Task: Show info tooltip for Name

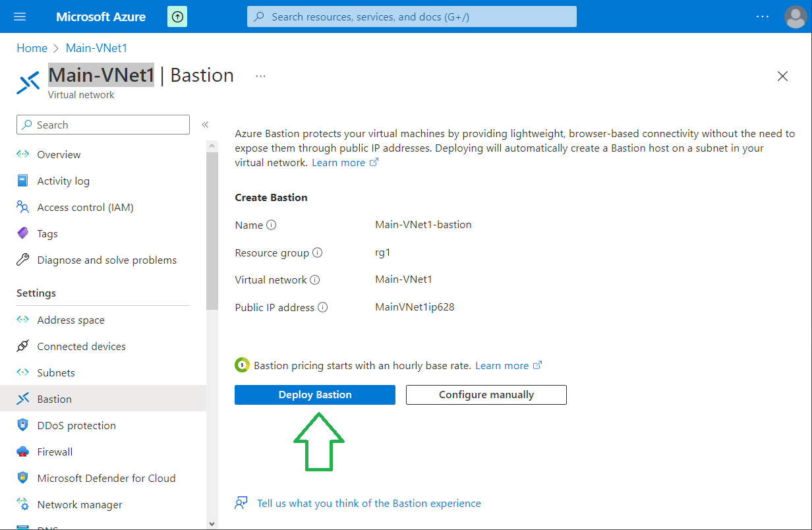Action: 271,225
